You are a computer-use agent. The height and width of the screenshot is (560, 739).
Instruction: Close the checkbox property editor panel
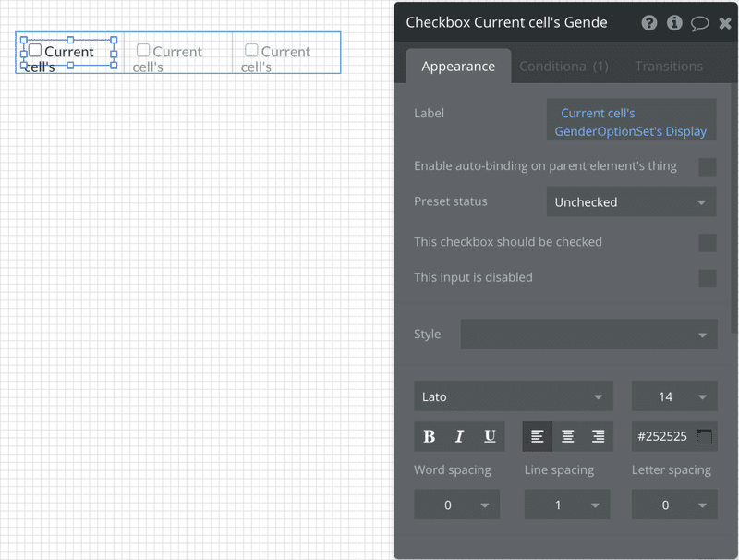725,23
